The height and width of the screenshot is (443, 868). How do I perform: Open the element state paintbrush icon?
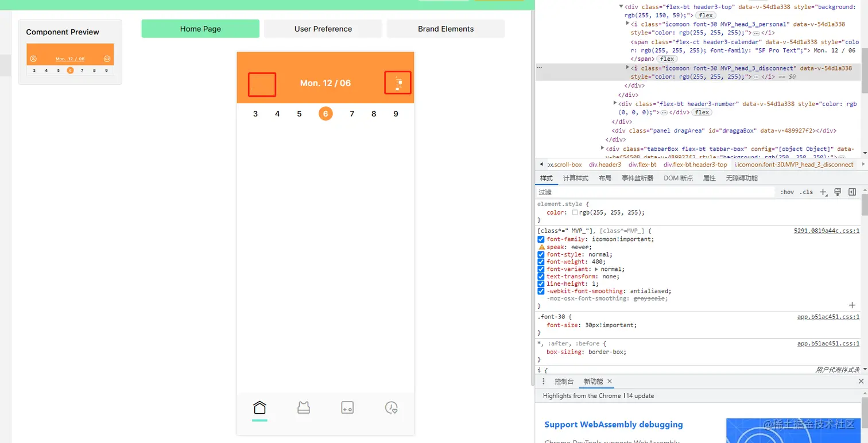(838, 192)
